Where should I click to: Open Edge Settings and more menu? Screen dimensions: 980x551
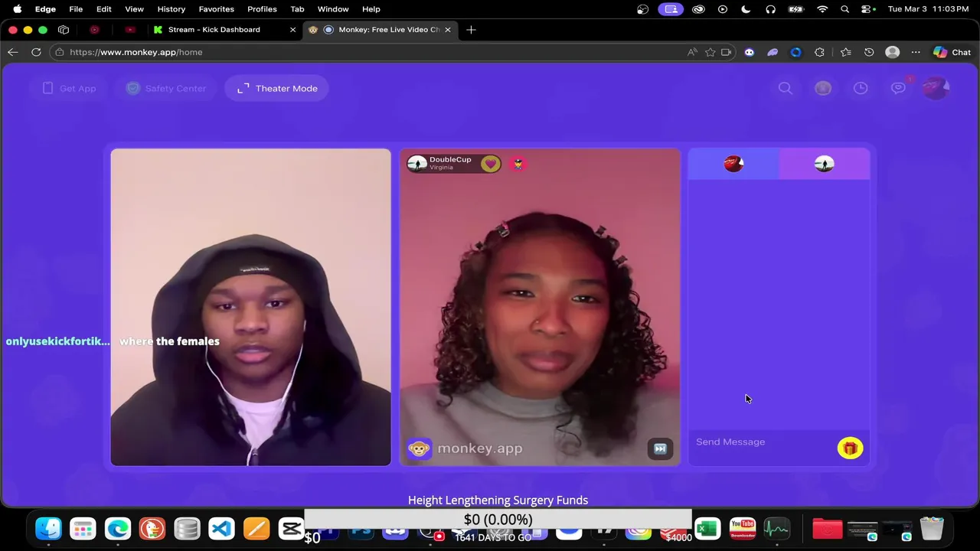(x=916, y=52)
